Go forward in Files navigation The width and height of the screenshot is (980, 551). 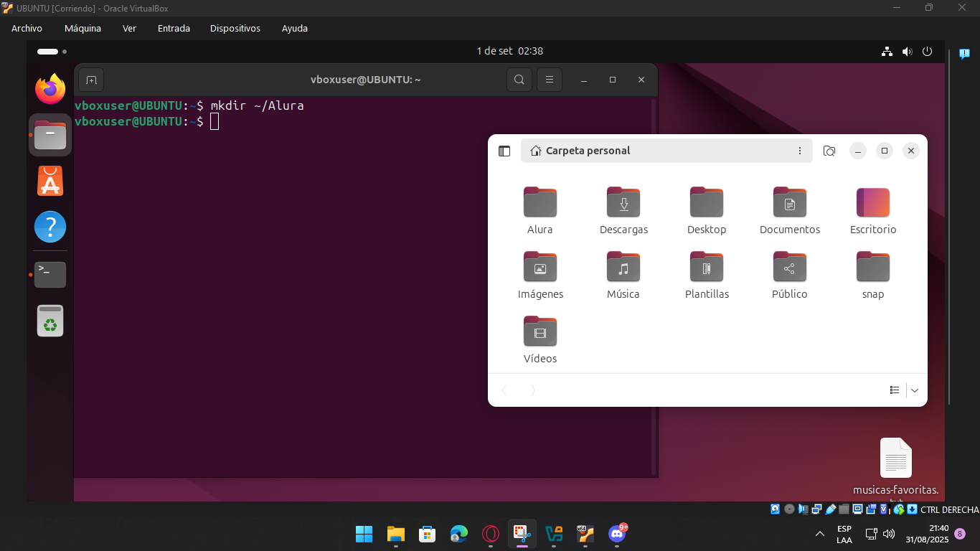coord(532,390)
